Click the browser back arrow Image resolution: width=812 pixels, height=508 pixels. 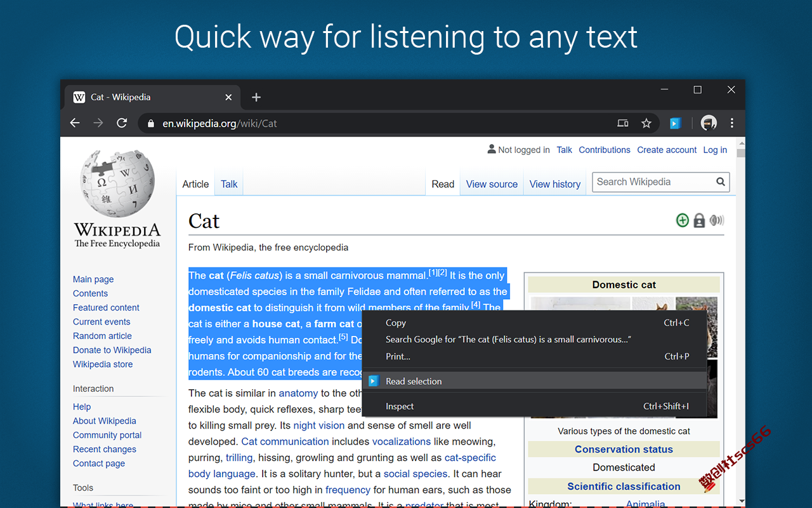click(75, 123)
